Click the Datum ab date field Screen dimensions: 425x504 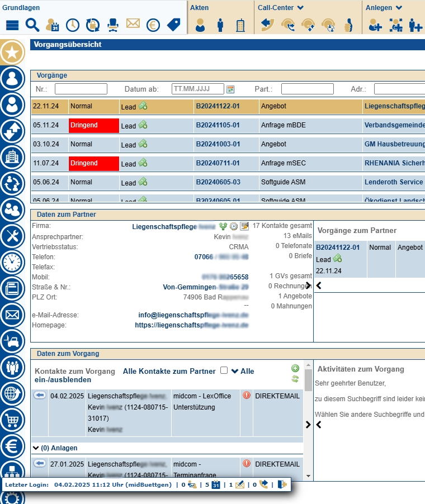point(198,89)
